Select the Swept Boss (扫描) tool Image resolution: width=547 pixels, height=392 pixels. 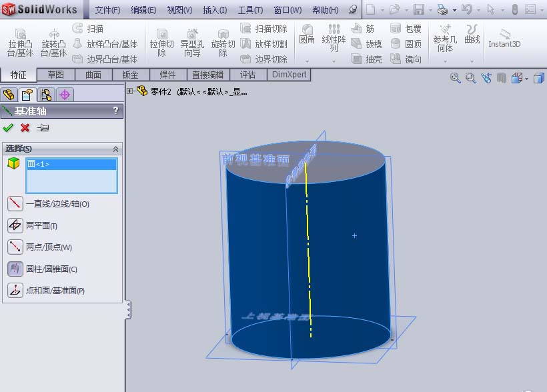point(88,28)
